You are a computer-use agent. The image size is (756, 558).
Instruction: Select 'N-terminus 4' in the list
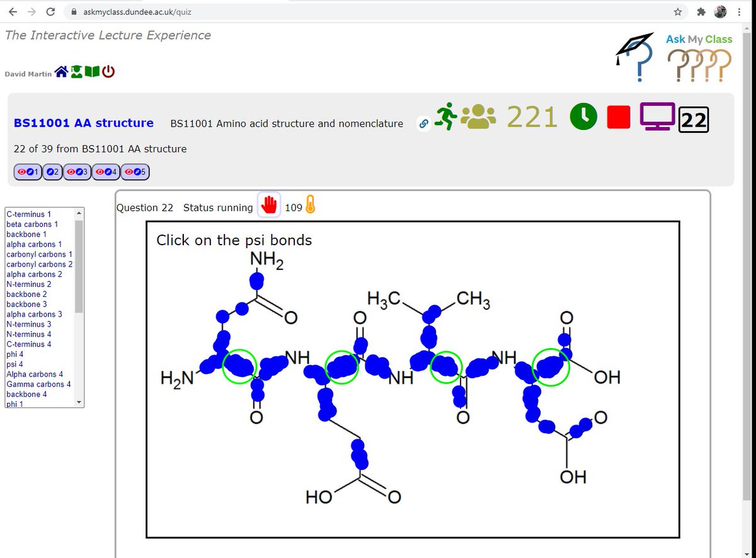(29, 334)
